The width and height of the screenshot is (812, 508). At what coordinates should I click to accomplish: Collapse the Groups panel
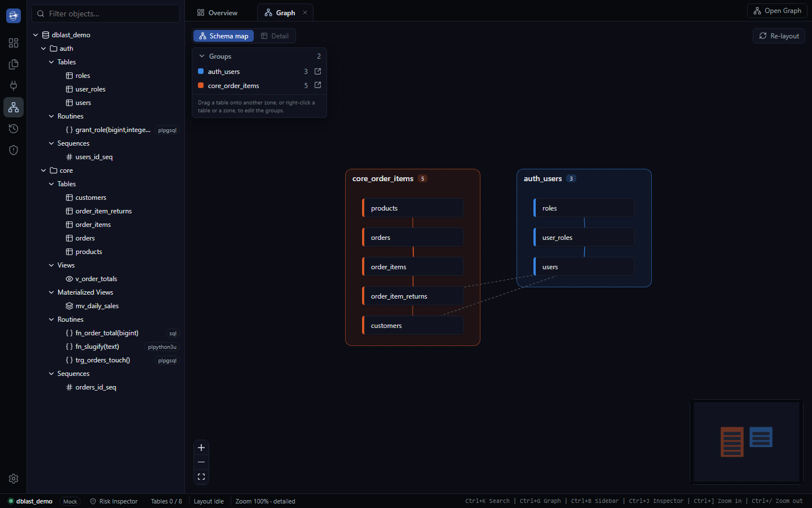[x=202, y=56]
